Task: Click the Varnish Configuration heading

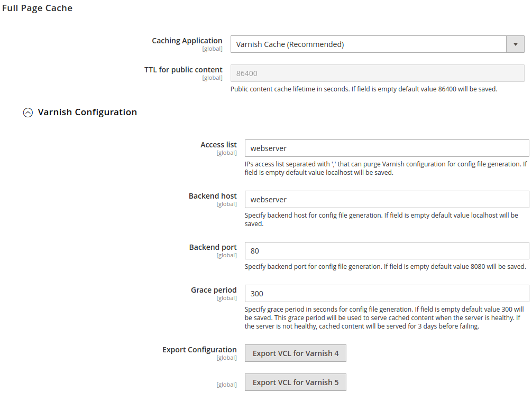Action: 87,112
